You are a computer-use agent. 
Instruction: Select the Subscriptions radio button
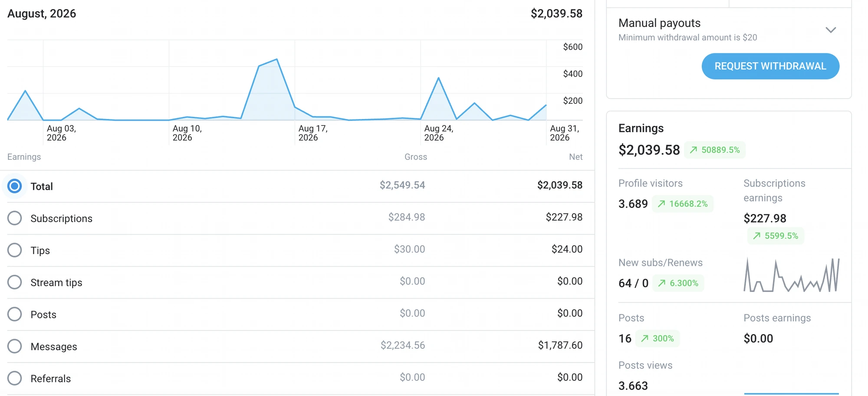pyautogui.click(x=15, y=218)
